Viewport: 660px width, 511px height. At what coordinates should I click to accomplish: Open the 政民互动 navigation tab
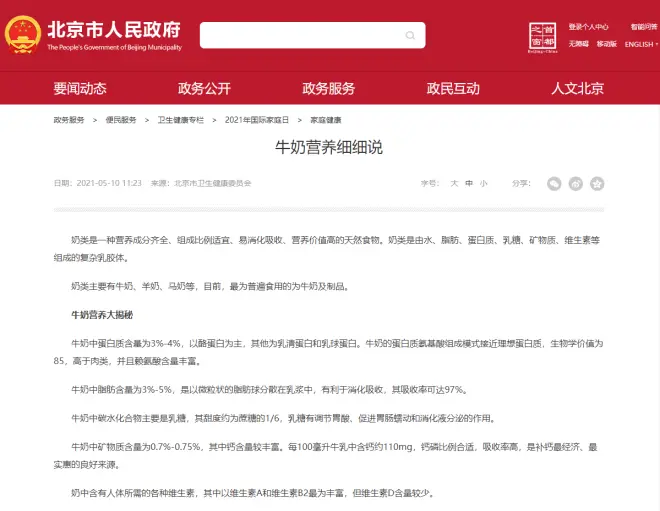click(453, 88)
